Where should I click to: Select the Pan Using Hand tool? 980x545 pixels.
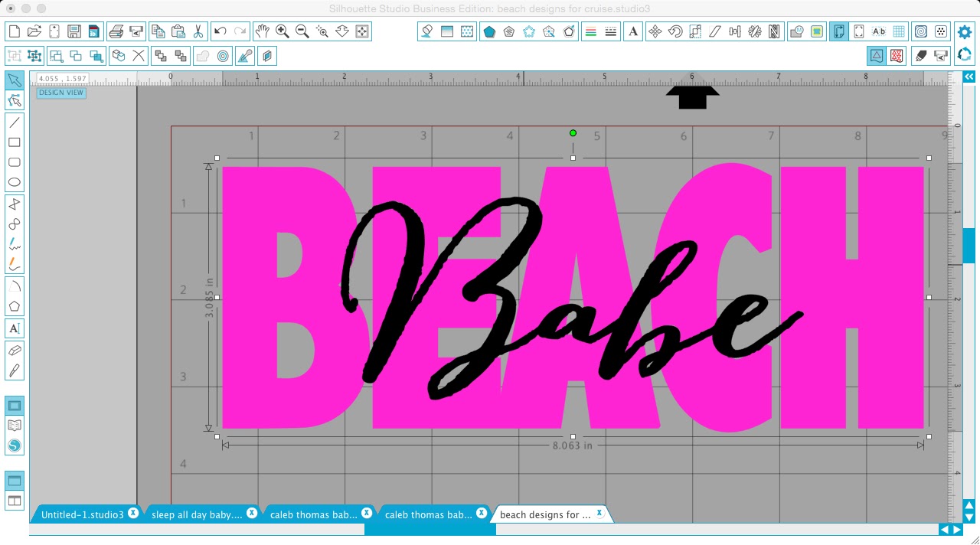click(x=261, y=31)
